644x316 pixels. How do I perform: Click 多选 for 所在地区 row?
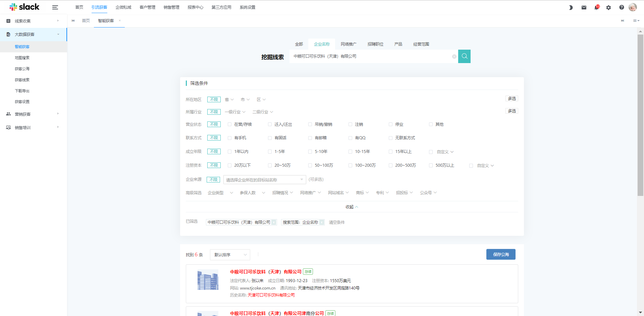point(512,99)
